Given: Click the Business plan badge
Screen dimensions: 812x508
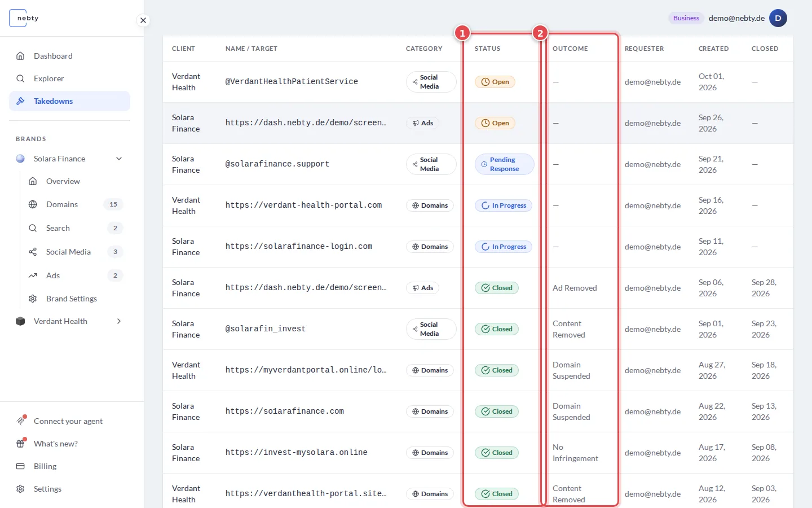Looking at the screenshot, I should coord(686,18).
